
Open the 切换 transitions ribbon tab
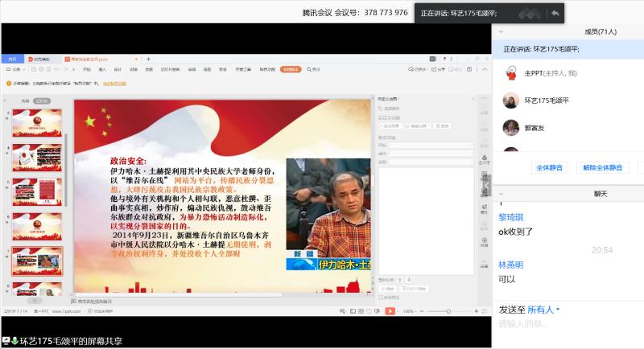coord(134,70)
